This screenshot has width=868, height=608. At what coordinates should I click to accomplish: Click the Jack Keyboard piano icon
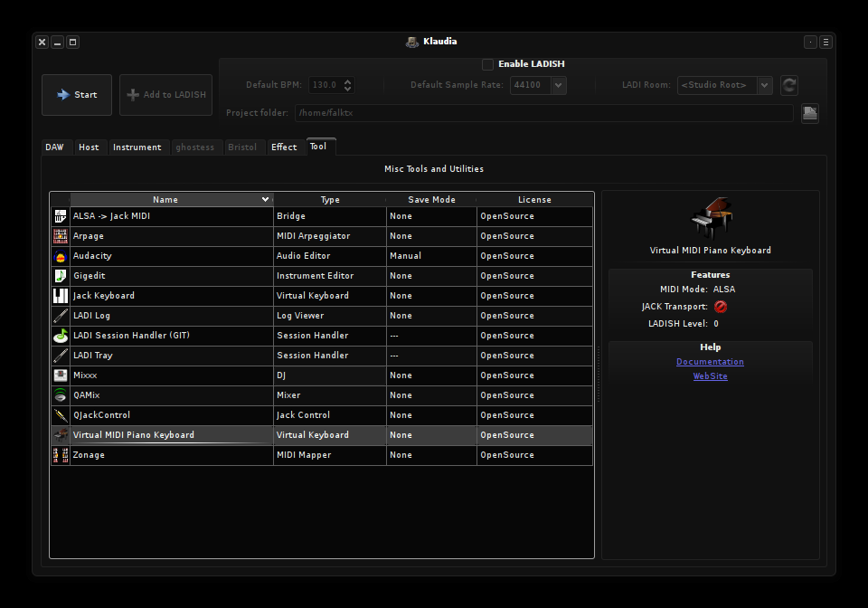click(x=61, y=296)
